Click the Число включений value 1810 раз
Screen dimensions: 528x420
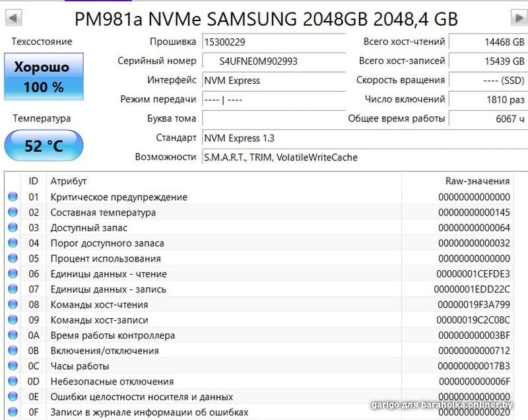click(488, 100)
